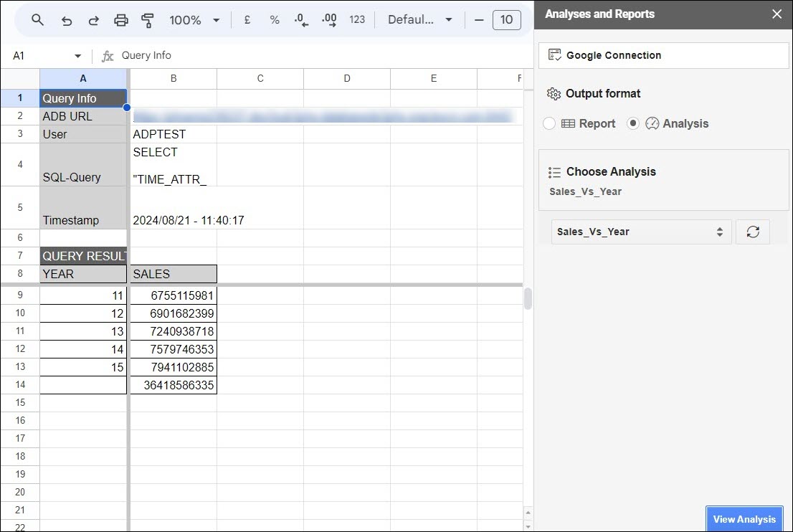The width and height of the screenshot is (793, 532).
Task: Select the cell with sales 7240938718
Action: tap(174, 331)
